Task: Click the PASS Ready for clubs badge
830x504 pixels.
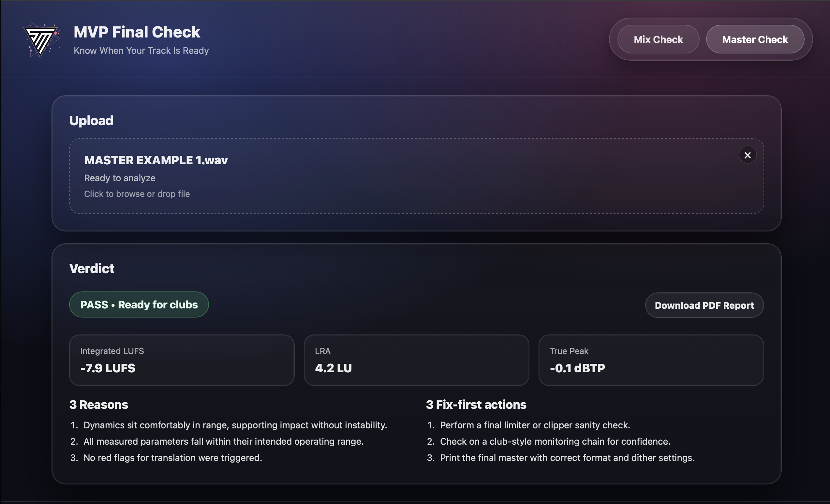Action: coord(139,304)
